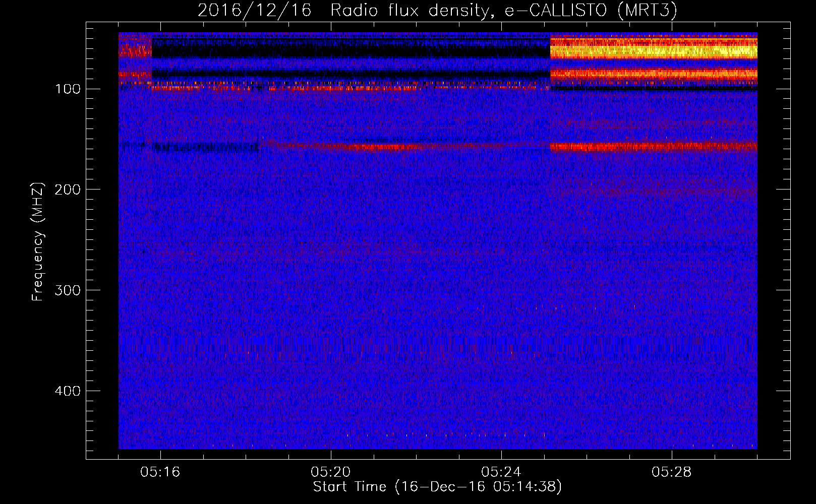The height and width of the screenshot is (504, 816).
Task: Click the red emission band near 160 MHz
Action: pos(654,147)
